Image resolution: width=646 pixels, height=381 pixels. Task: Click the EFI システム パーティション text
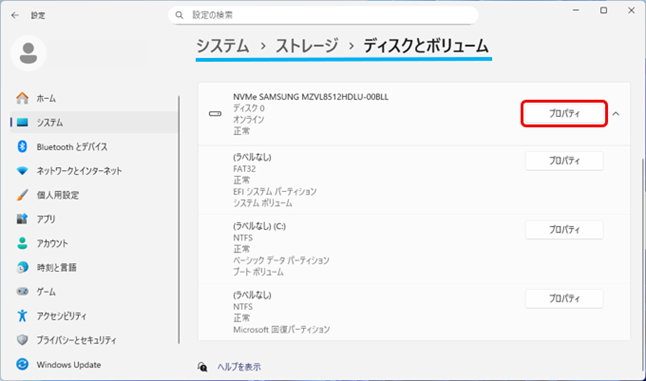pos(275,192)
